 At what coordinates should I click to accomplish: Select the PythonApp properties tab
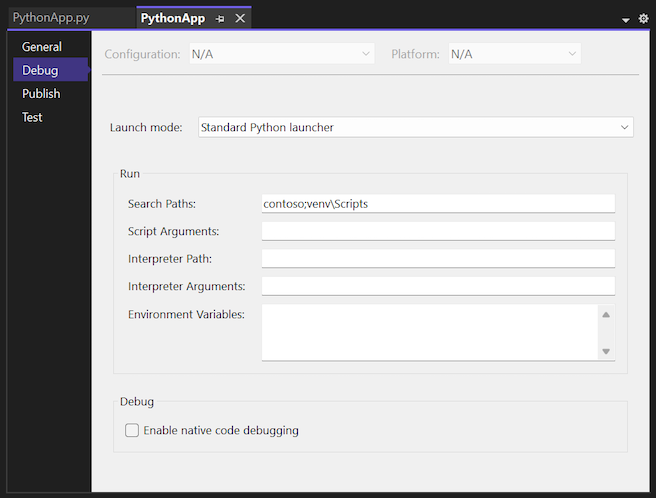coord(172,19)
